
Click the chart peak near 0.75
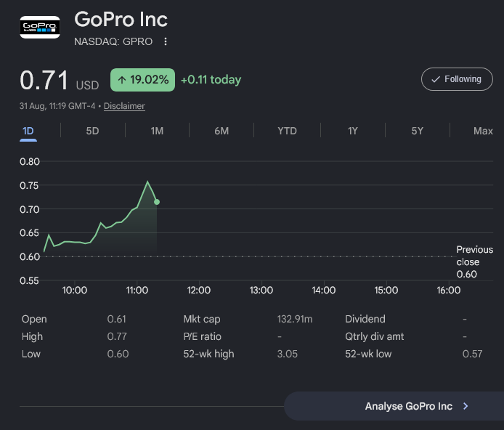pos(147,182)
